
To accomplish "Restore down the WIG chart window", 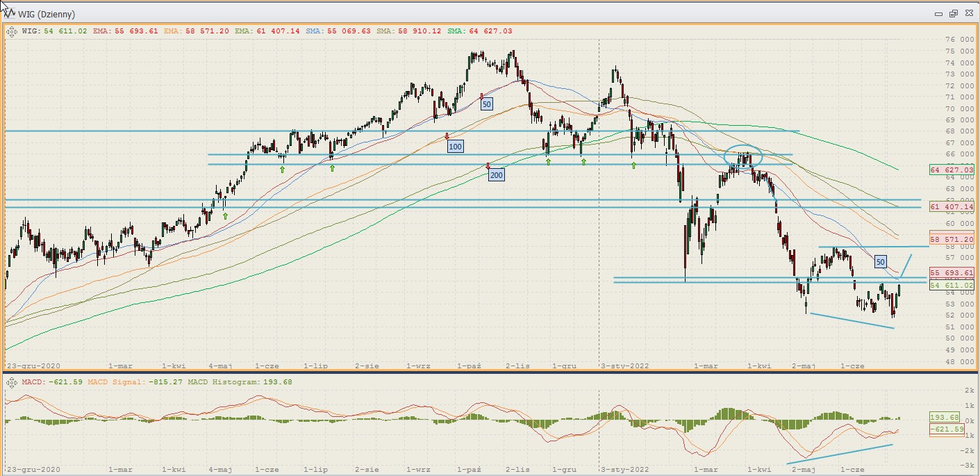I will [953, 14].
